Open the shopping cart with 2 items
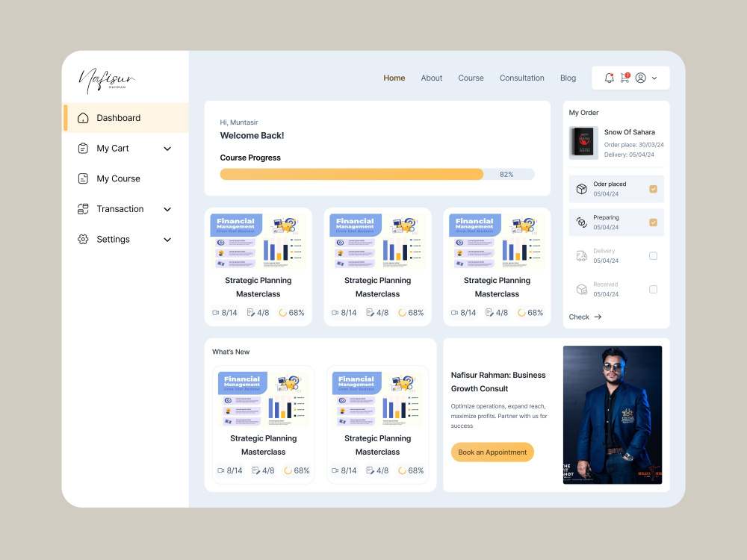 click(x=627, y=78)
